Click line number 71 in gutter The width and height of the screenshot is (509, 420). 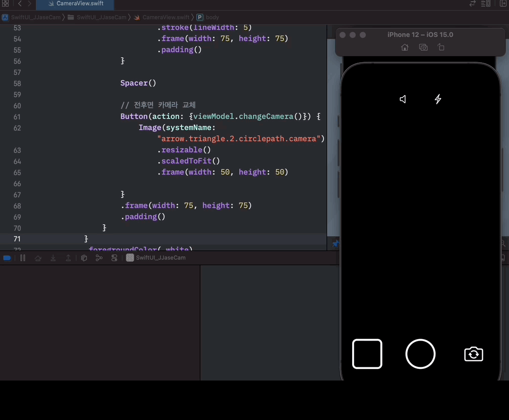(17, 239)
